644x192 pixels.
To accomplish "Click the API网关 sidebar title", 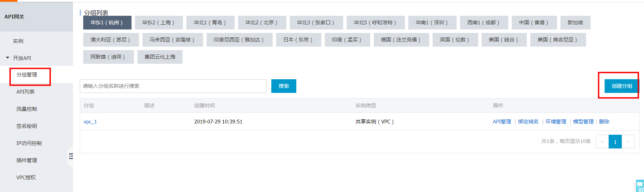I will coord(14,17).
